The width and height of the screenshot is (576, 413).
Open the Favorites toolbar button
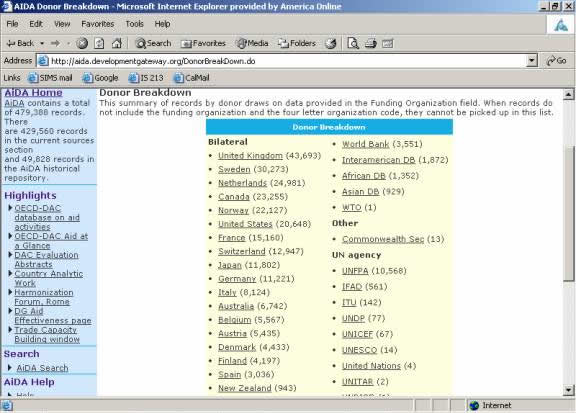tap(203, 43)
